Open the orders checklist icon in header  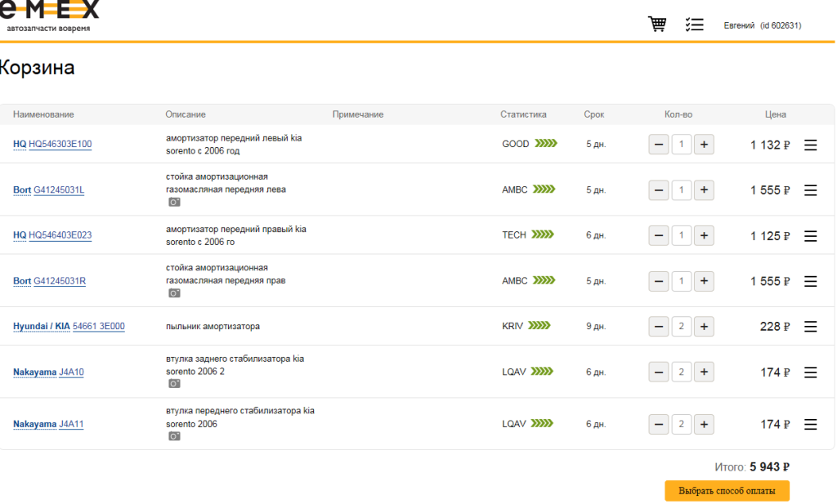694,25
